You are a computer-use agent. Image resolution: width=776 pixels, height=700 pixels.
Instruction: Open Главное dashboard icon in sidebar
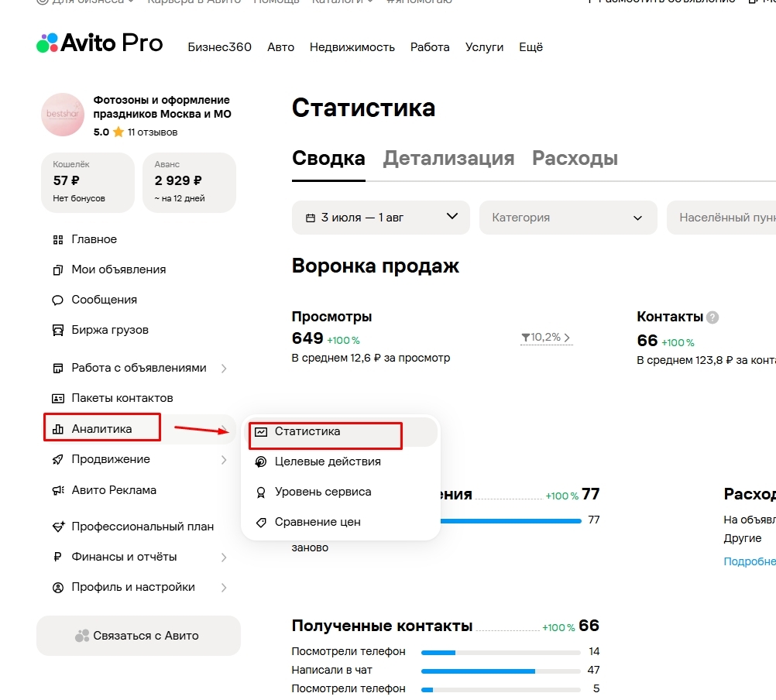58,240
